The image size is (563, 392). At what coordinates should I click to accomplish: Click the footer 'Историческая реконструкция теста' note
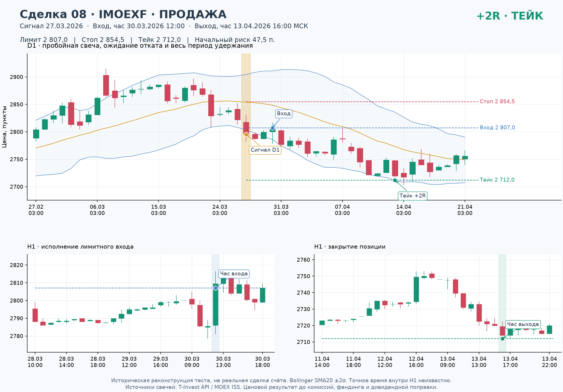[x=281, y=380]
